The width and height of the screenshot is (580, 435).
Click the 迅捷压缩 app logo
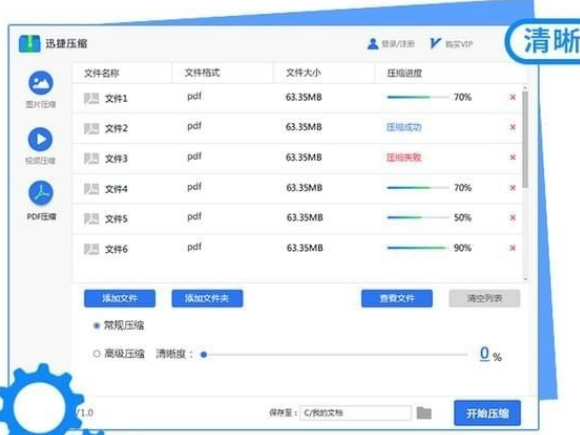click(29, 44)
